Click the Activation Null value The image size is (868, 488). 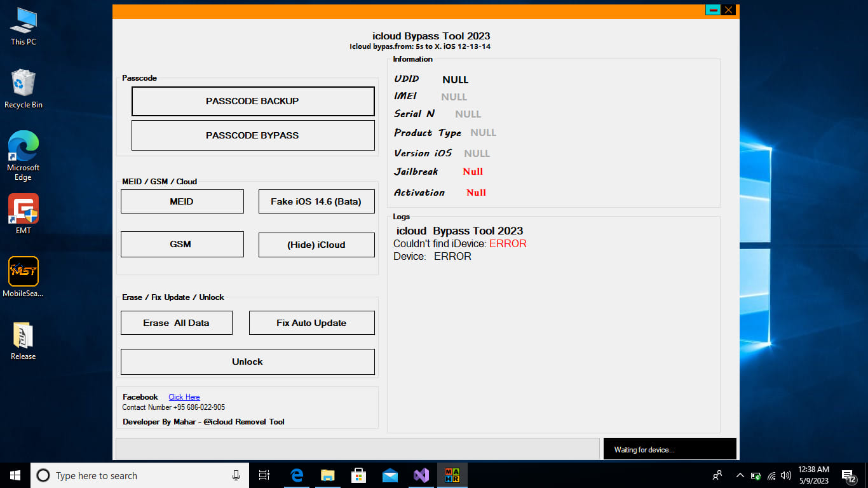(x=477, y=193)
